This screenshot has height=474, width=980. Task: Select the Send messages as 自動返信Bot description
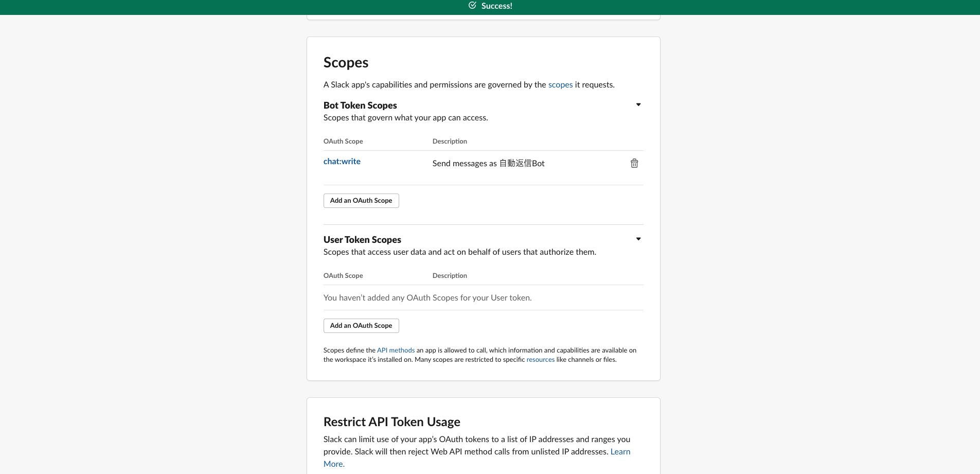[x=488, y=163]
